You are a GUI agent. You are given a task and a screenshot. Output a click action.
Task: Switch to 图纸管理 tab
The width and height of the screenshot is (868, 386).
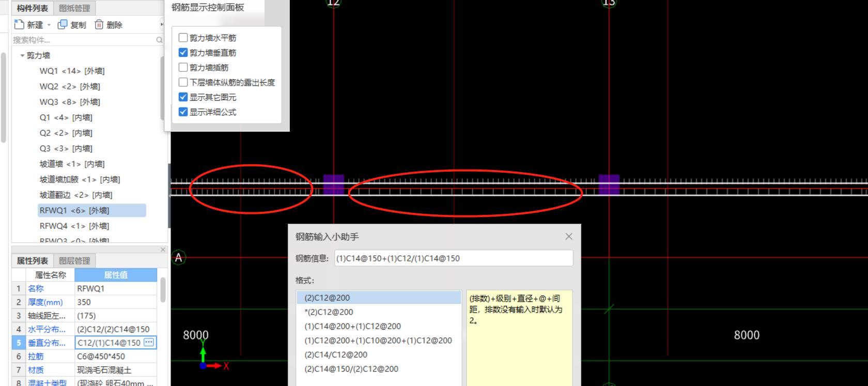tap(74, 8)
